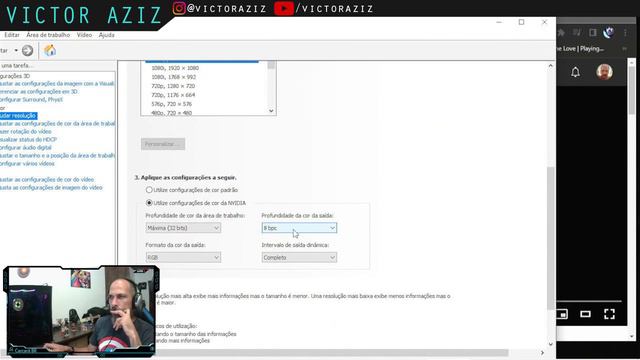This screenshot has height=360, width=640.
Task: Open the Home page icon
Action: pyautogui.click(x=50, y=51)
